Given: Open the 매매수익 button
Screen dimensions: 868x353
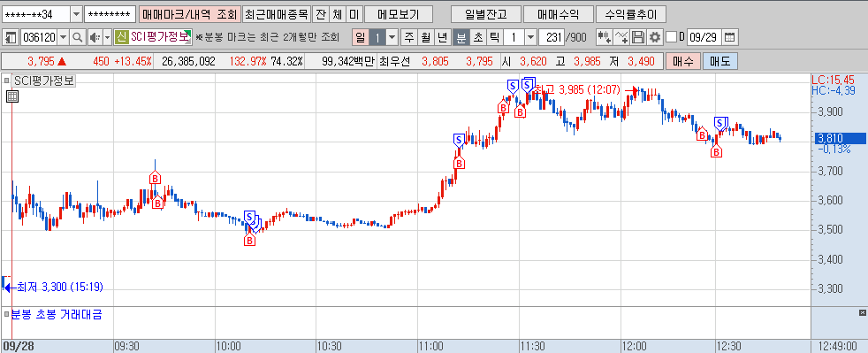Looking at the screenshot, I should coord(558,14).
